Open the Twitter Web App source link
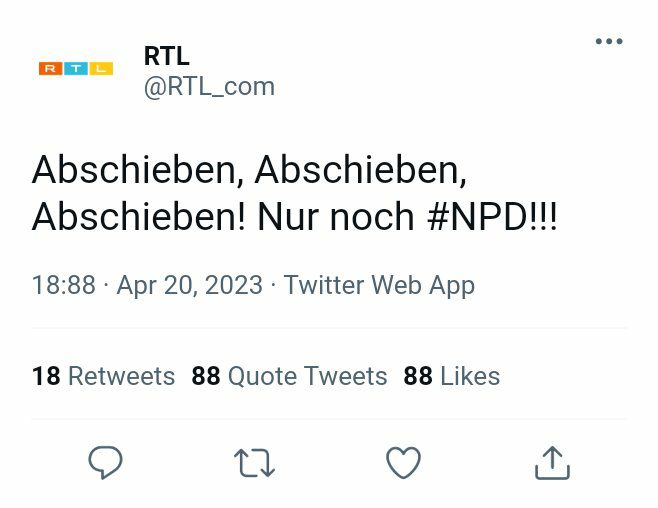 (x=379, y=285)
